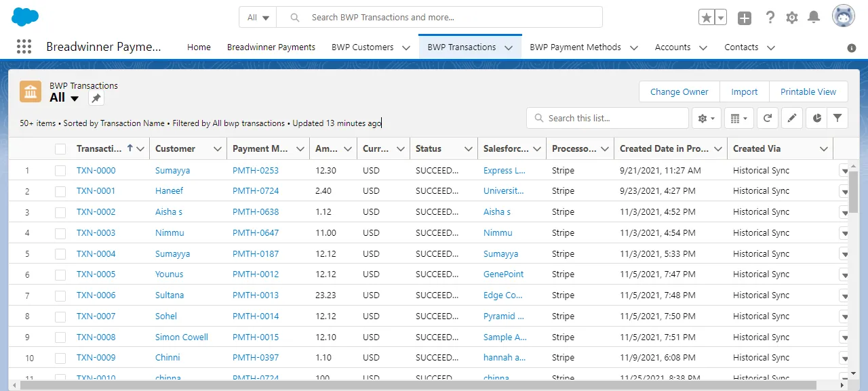Click the Salesforce cloud logo

coord(26,17)
